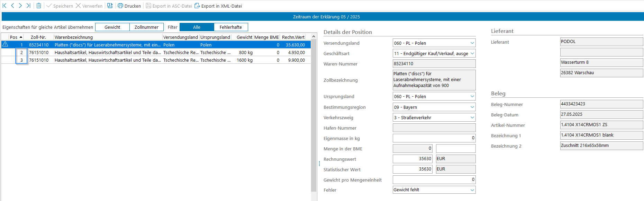Sort table by Pos column header
644x201 pixels.
pos(16,37)
